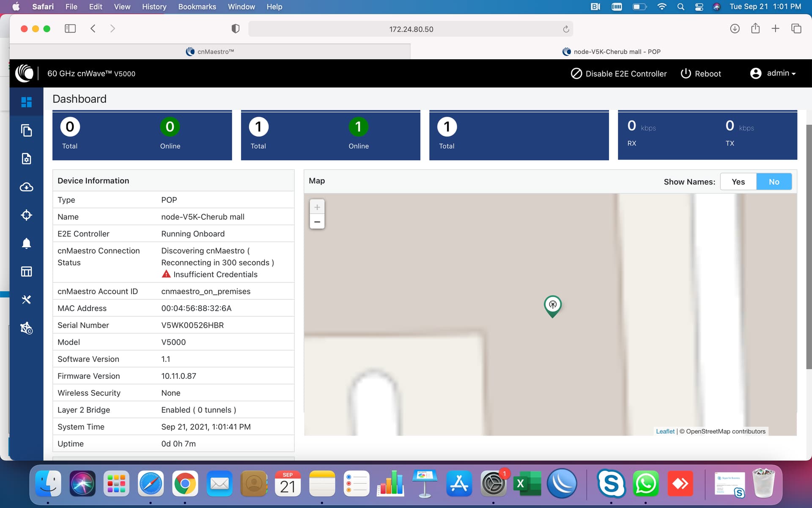Image resolution: width=812 pixels, height=508 pixels.
Task: Select Serial Number V5WK00526HBR
Action: (x=192, y=325)
